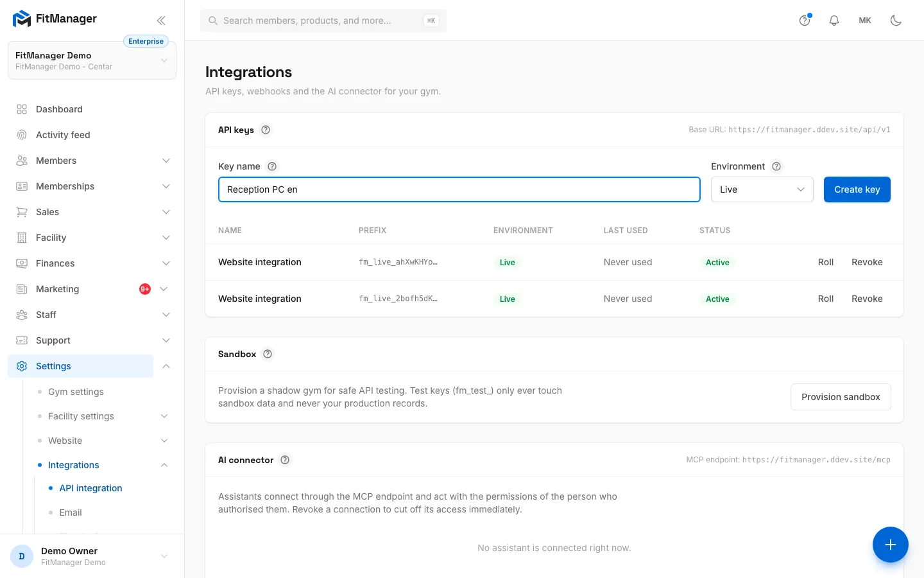Viewport: 924px width, 578px height.
Task: Expand the Website submenu chevron
Action: [164, 441]
